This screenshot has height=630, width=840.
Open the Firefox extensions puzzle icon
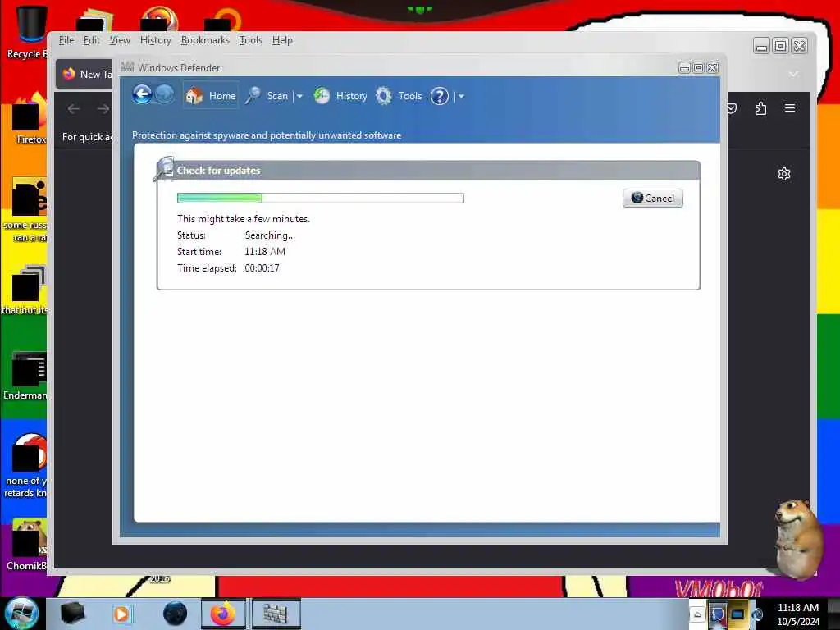point(760,109)
